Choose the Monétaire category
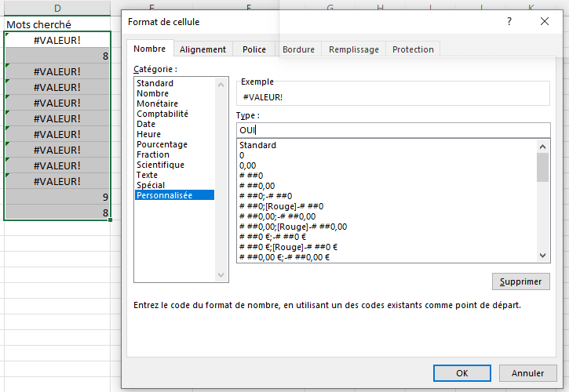569x392 pixels. (157, 103)
